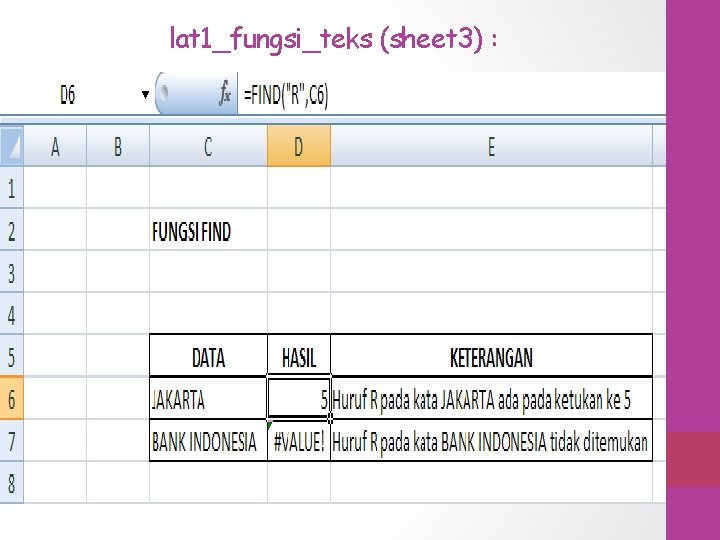Click cell 'Huruf R pada kata JAKARTA ada...'

[491, 399]
